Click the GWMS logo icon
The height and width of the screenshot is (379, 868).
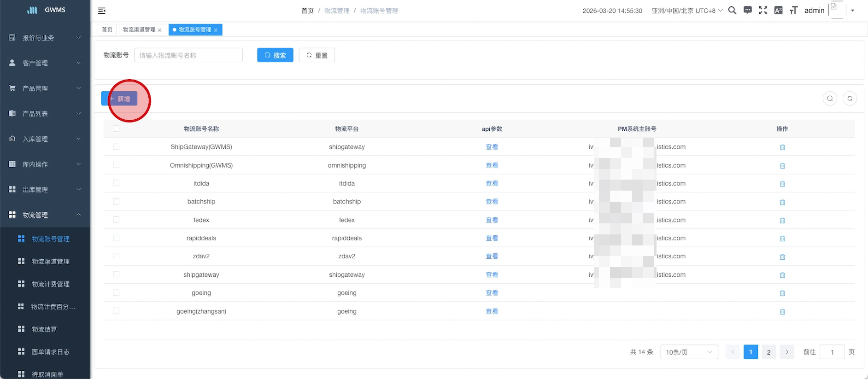[32, 10]
